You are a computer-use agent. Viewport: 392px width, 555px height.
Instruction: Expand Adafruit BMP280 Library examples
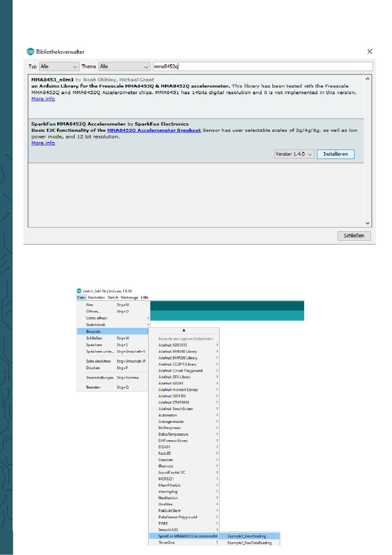click(184, 358)
